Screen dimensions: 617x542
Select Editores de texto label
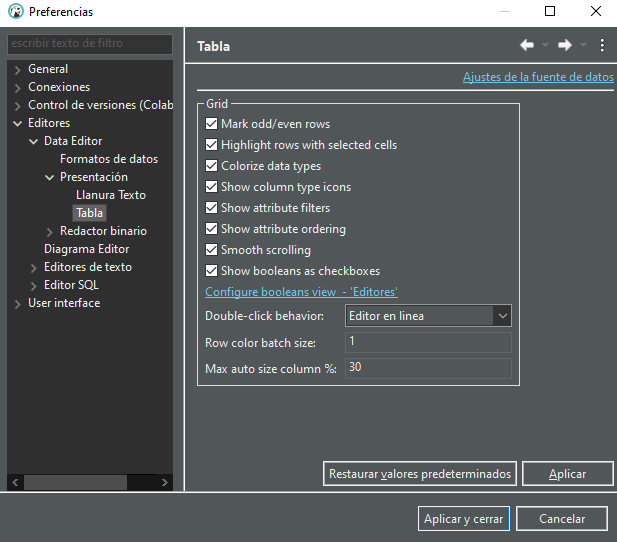tap(88, 267)
